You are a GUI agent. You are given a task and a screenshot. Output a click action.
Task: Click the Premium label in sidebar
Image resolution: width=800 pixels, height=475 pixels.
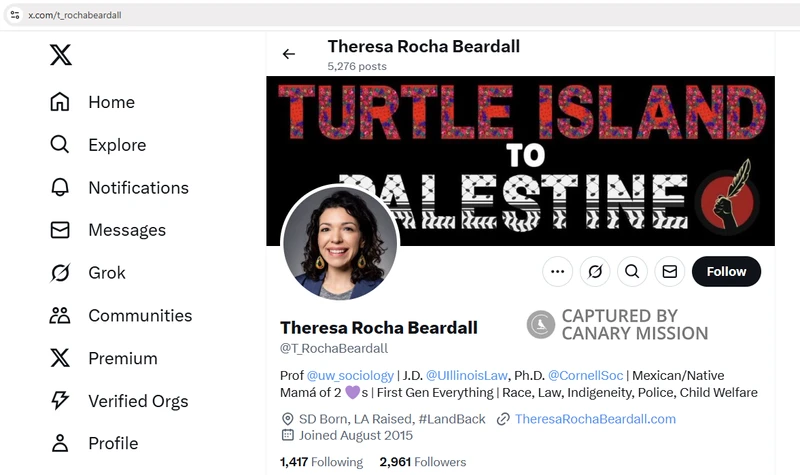coord(123,358)
